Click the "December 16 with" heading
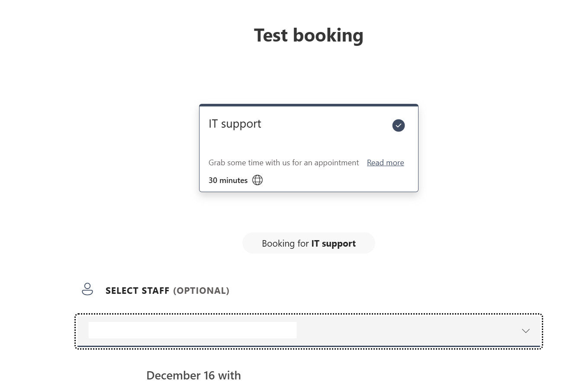Screen dimensions: 586x392 [x=193, y=376]
